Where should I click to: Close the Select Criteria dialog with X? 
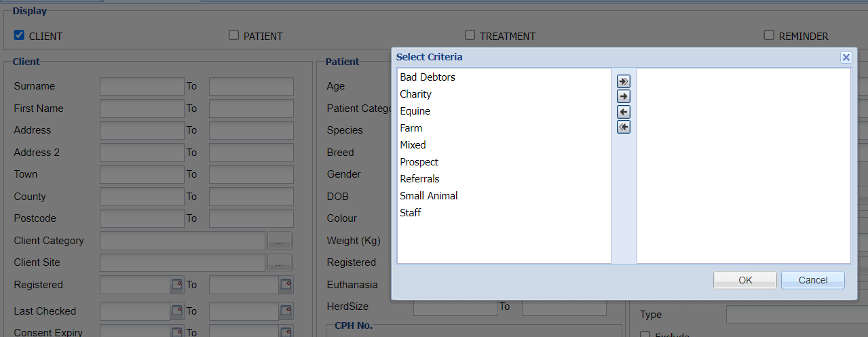pos(846,58)
